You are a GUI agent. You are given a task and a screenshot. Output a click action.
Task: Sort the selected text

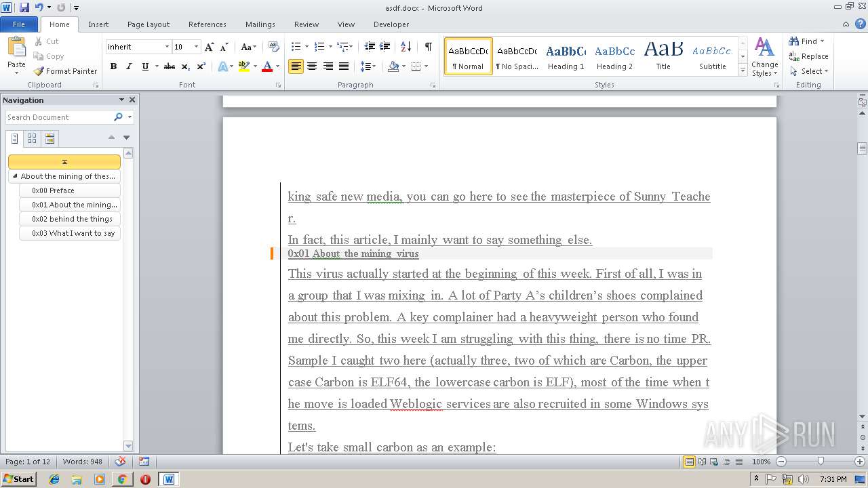point(406,47)
